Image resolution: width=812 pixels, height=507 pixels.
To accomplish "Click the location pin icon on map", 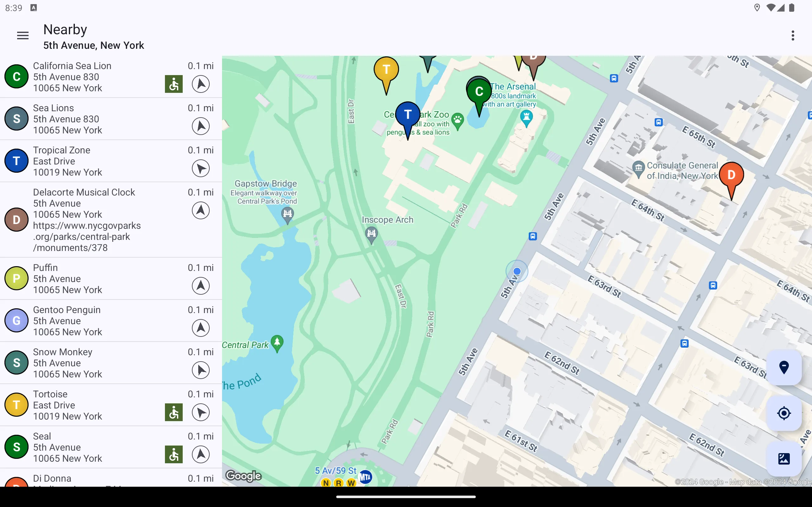I will coord(784,367).
